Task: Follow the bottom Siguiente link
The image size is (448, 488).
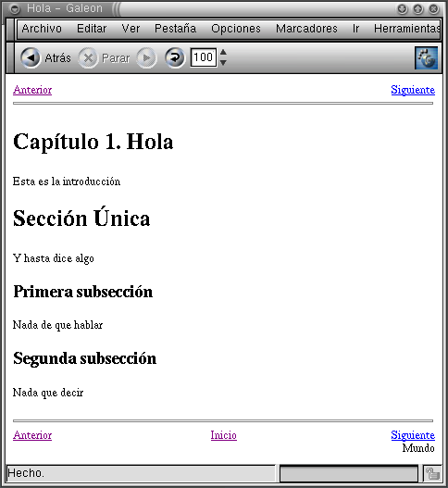Action: coord(413,435)
